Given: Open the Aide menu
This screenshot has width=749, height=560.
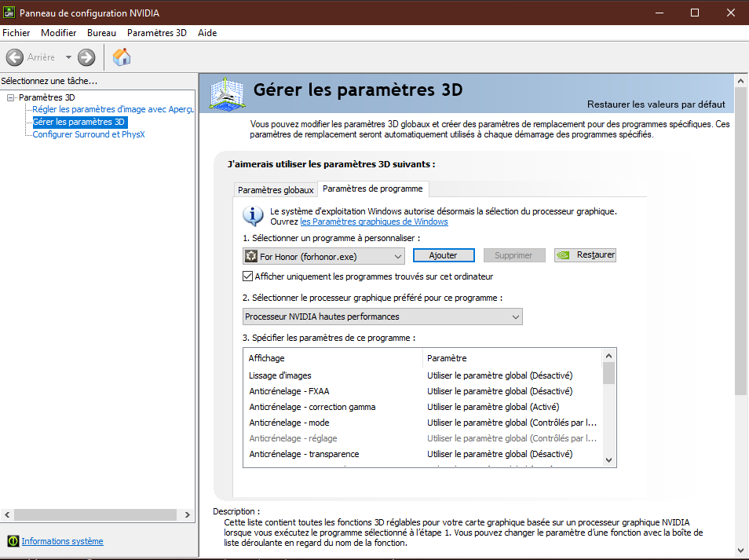Looking at the screenshot, I should click(207, 32).
